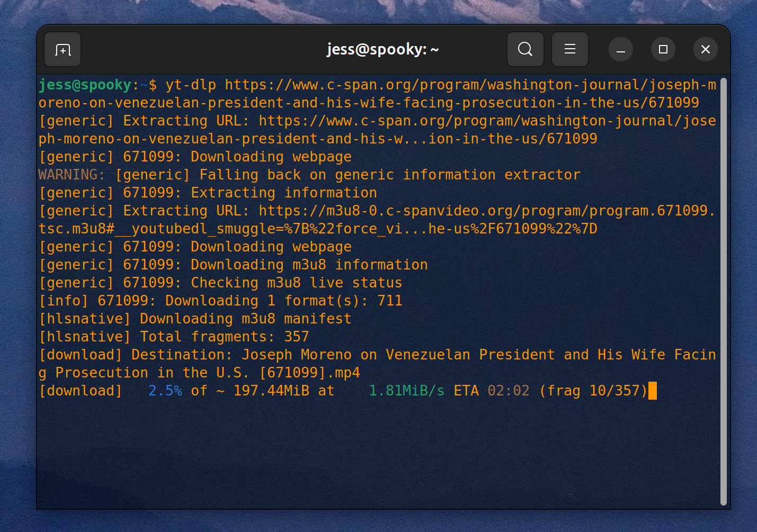This screenshot has width=757, height=532.
Task: Click the 1.81MiB/s download speed
Action: [407, 391]
